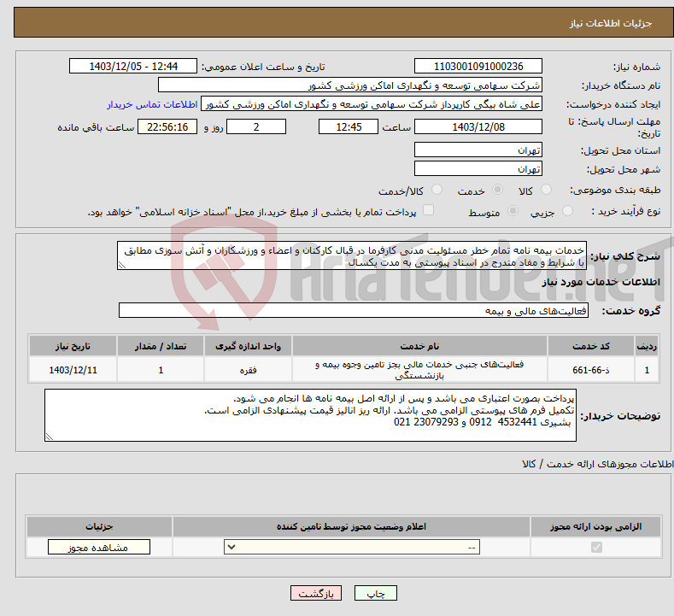Click the announcement date field 1403/12/05 - 12:44
The width and height of the screenshot is (674, 616).
click(133, 66)
